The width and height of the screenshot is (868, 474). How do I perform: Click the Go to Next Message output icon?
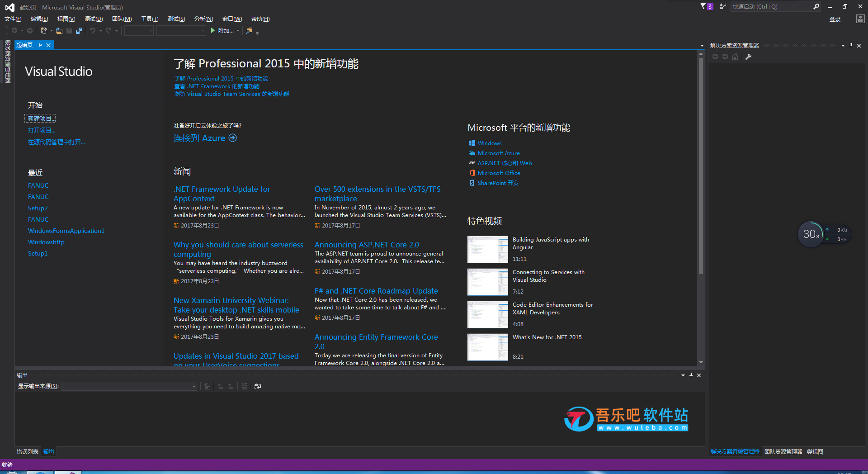pyautogui.click(x=231, y=386)
